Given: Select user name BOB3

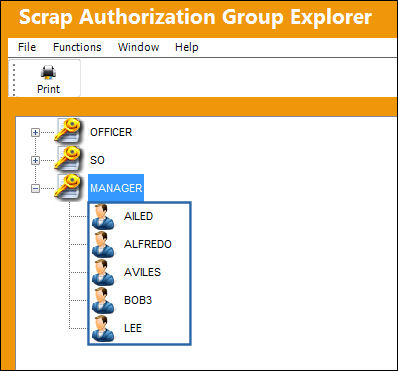Looking at the screenshot, I should click(138, 300).
